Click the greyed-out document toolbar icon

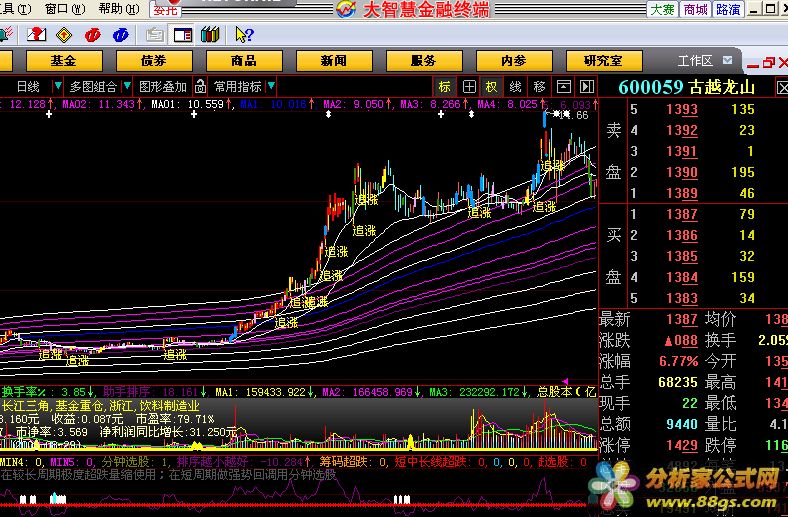point(155,35)
